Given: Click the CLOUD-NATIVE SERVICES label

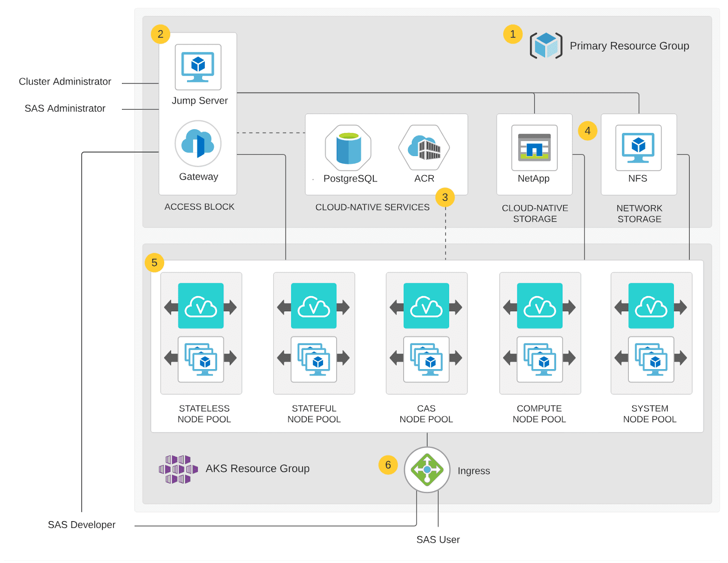Looking at the screenshot, I should [x=372, y=207].
